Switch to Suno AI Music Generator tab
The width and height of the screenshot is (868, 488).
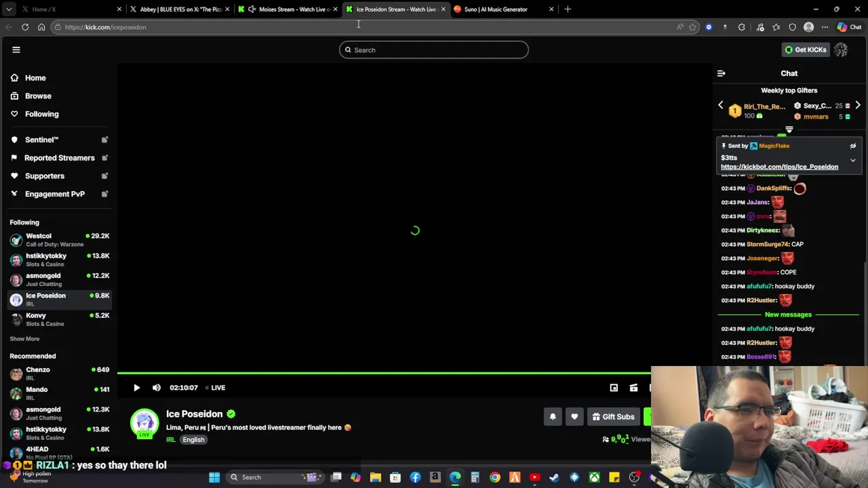(x=504, y=9)
